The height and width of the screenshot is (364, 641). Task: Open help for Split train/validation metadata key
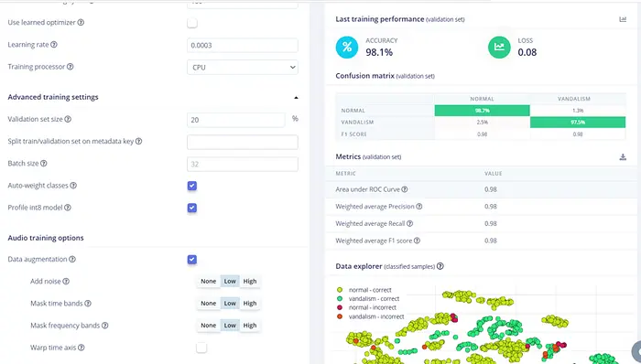[138, 141]
